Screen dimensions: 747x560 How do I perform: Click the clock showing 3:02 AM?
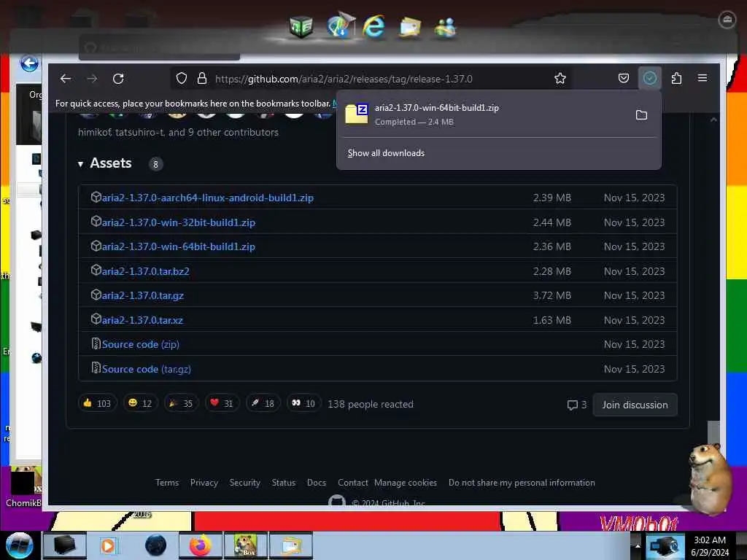[x=710, y=546]
